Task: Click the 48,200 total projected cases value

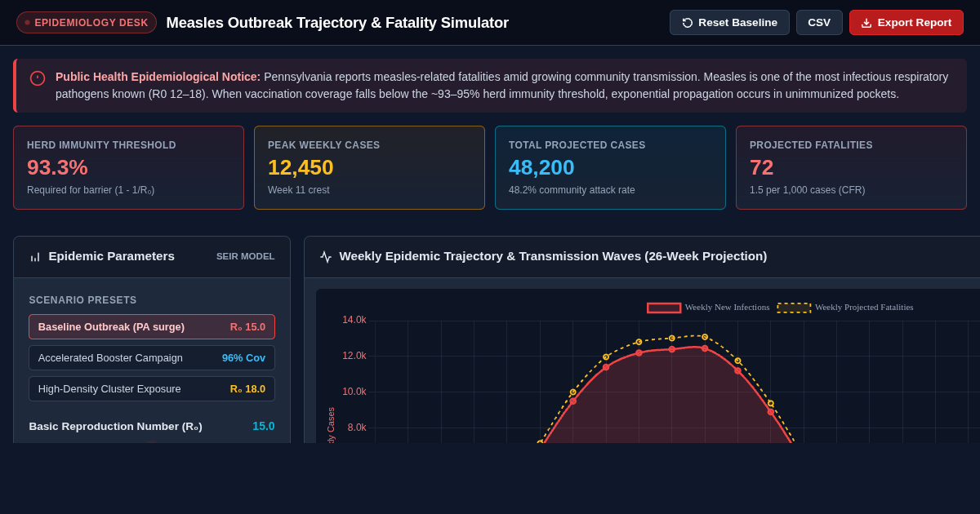Action: (x=541, y=167)
